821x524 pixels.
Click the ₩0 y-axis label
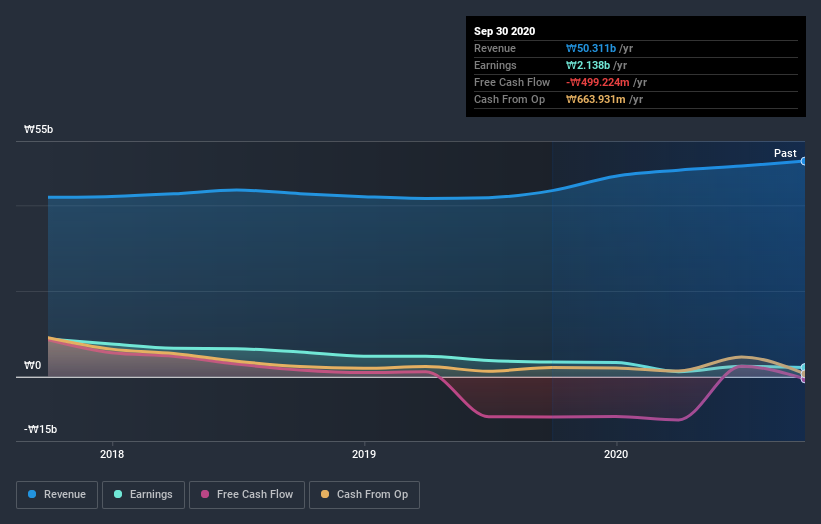point(32,365)
